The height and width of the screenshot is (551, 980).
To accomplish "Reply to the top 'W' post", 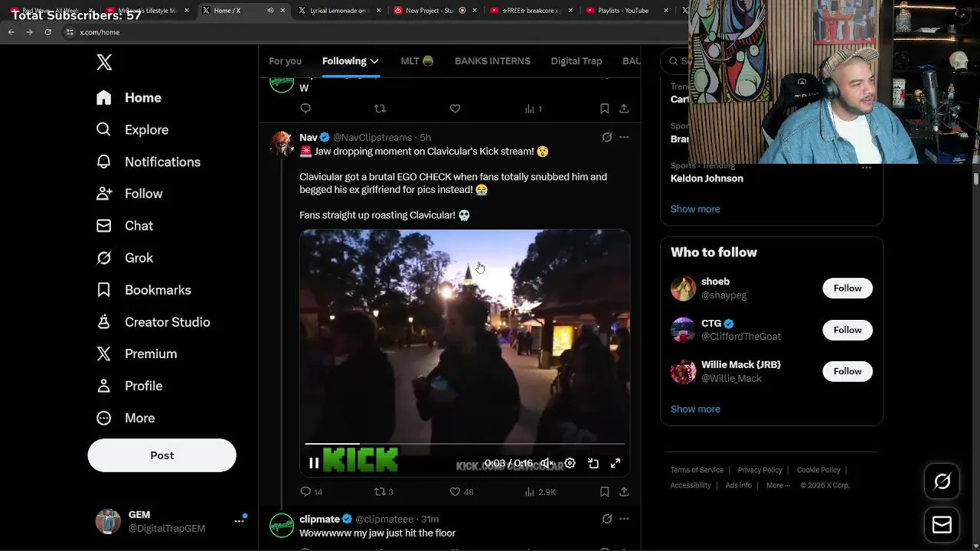I will [x=305, y=109].
